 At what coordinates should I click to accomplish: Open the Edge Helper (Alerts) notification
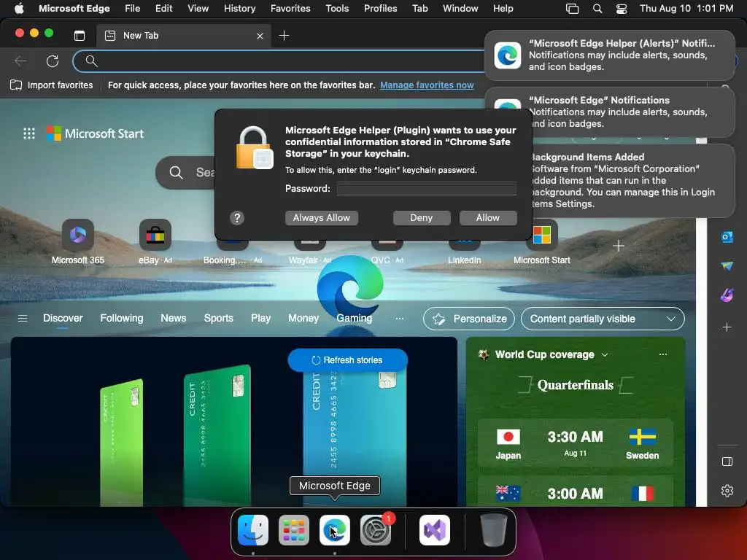(610, 55)
